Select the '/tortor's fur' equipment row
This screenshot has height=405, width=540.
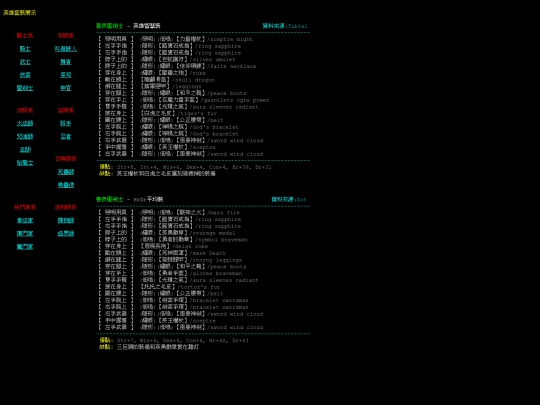(159, 287)
